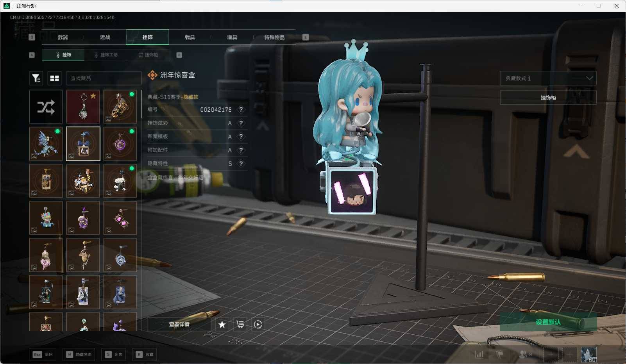Click the 查看详情 button

coord(179,325)
